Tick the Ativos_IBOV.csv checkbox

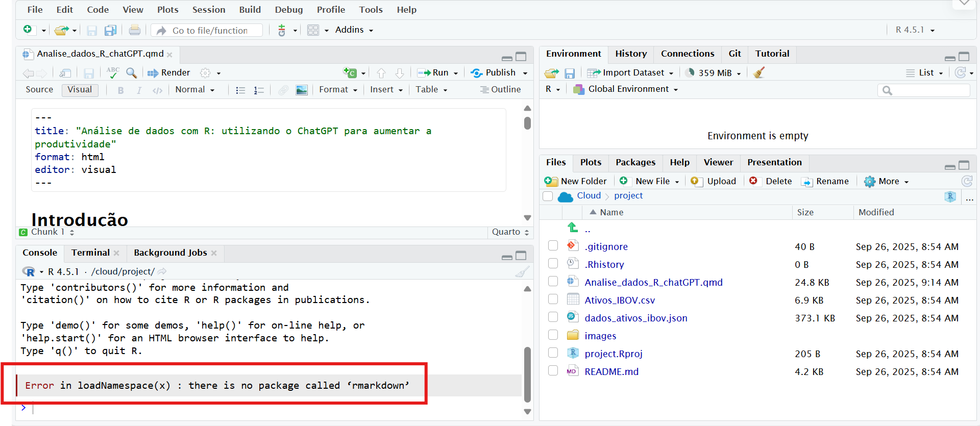tap(553, 299)
